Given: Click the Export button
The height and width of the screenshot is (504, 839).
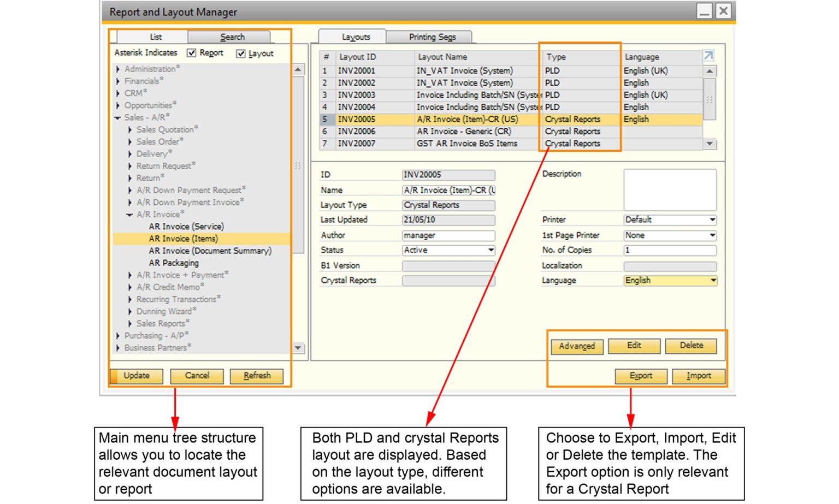Looking at the screenshot, I should coord(641,376).
